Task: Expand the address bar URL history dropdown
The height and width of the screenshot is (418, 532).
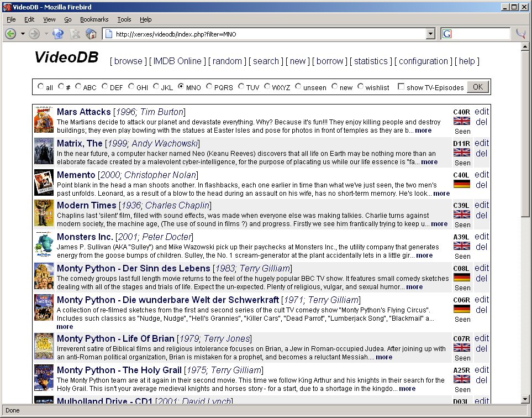Action: pos(430,34)
